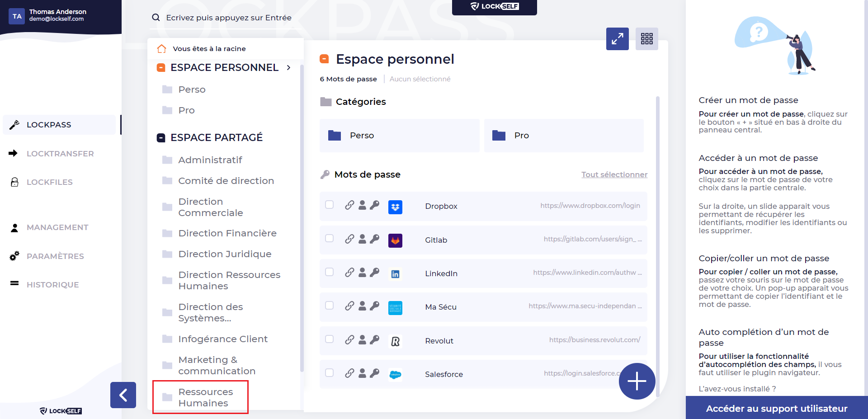This screenshot has width=868, height=419.
Task: Switch to grid view icon
Action: point(646,38)
